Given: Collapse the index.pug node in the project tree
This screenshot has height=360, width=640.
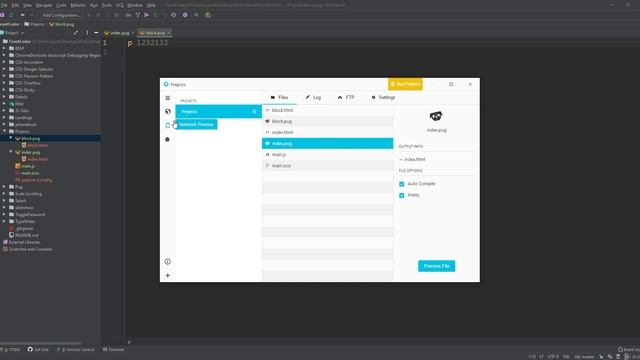Looking at the screenshot, I should (11, 152).
